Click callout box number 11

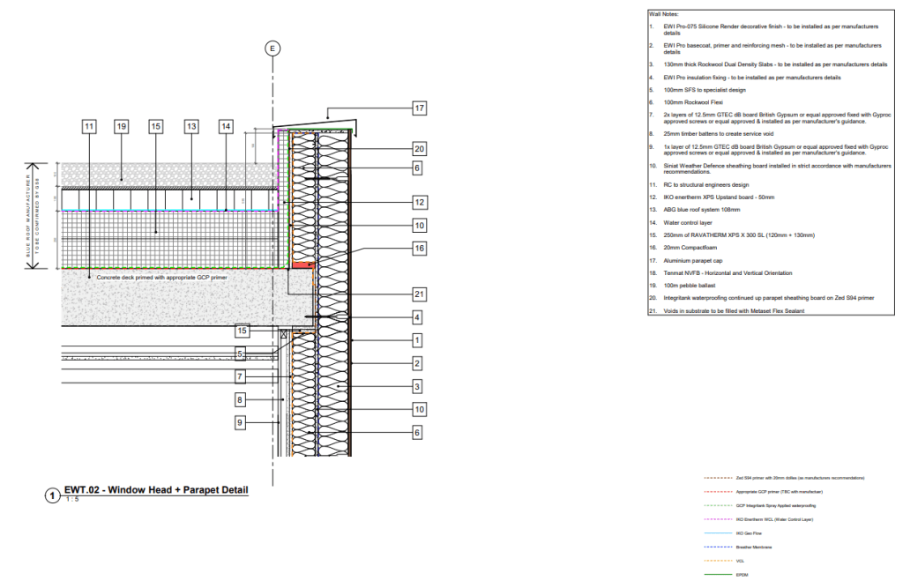coord(88,127)
